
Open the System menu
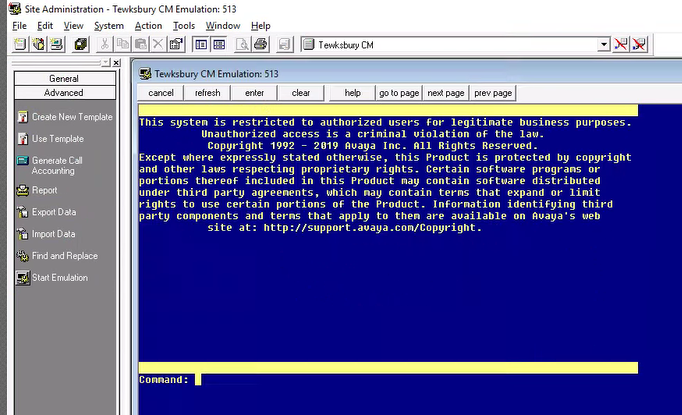109,26
